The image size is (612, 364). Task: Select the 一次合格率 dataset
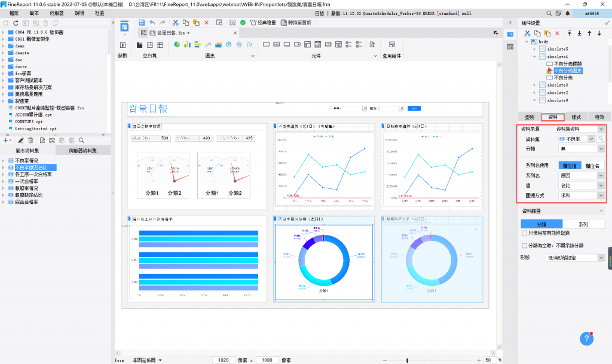(26, 182)
